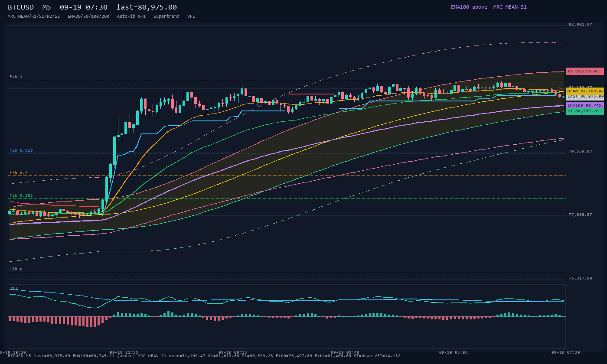Select the 'Fib 1' level label
Image resolution: width=607 pixels, height=364 pixels.
pos(16,77)
